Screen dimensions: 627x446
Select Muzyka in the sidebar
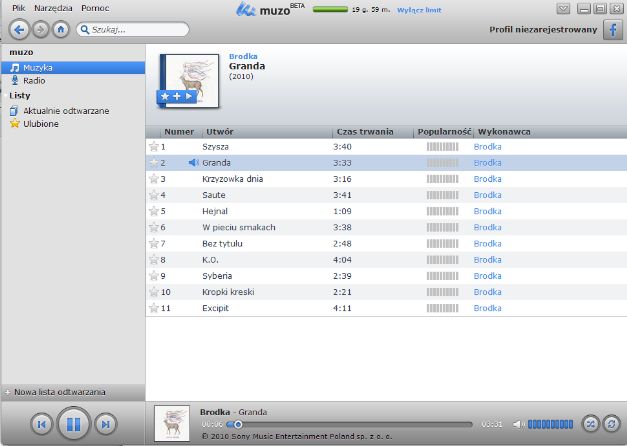[73, 68]
